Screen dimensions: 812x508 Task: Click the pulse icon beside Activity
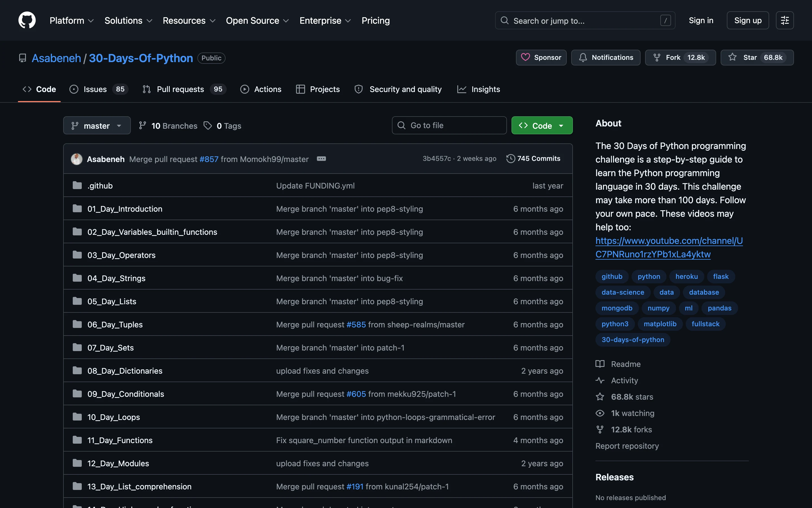coord(600,380)
